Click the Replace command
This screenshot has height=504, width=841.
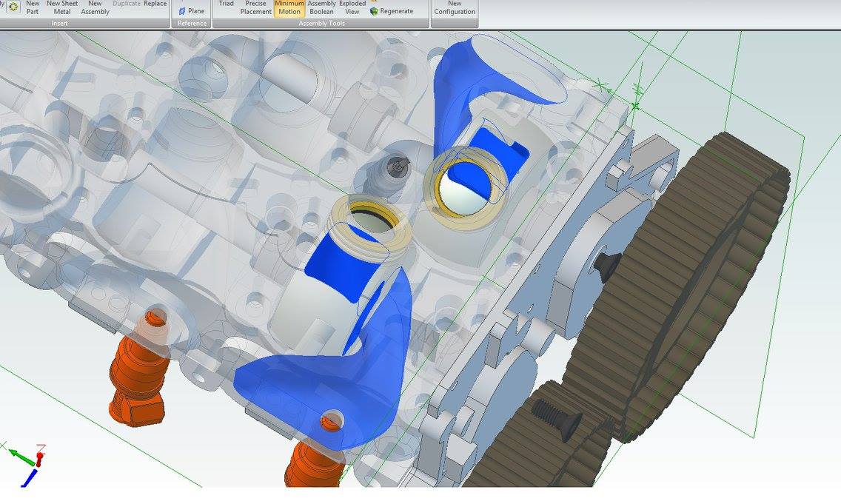[155, 3]
